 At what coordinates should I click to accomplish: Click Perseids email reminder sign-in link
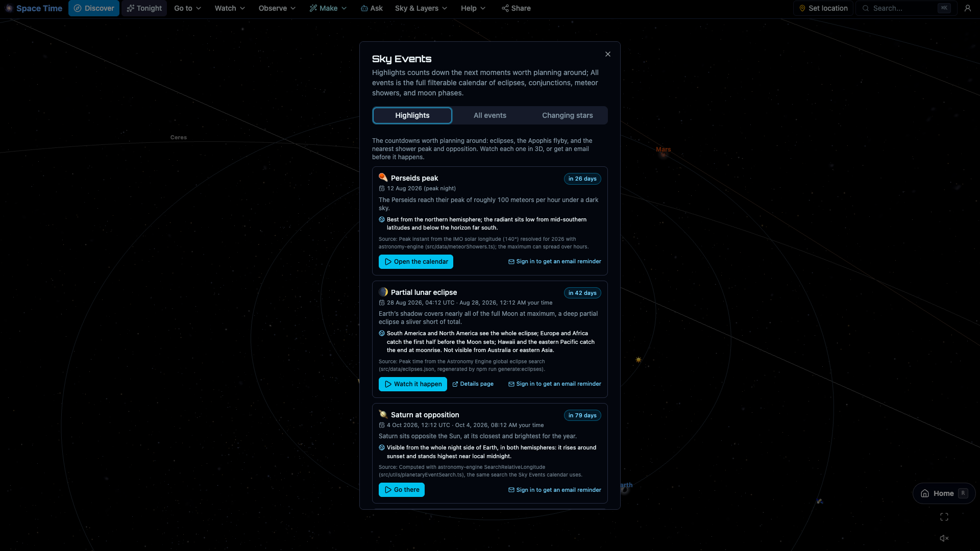(555, 262)
